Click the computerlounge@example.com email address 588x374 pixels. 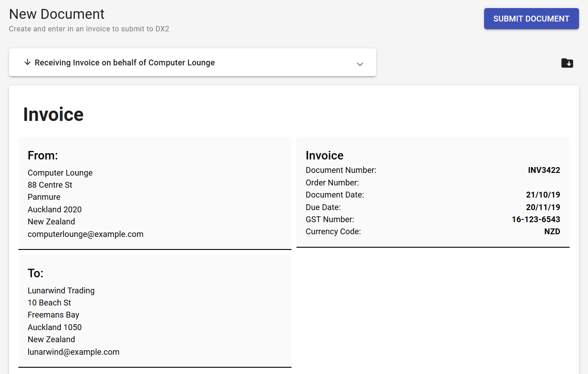tap(86, 234)
